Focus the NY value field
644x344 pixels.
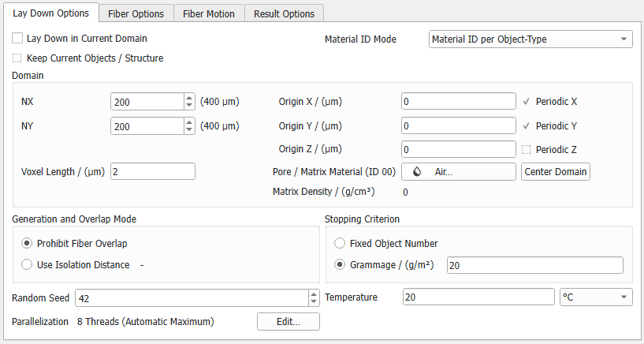[147, 125]
